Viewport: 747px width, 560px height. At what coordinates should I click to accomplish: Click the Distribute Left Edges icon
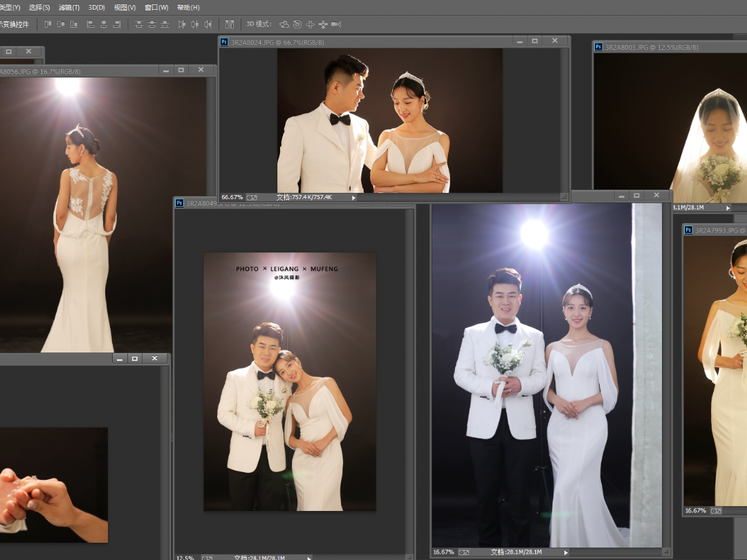pos(182,24)
